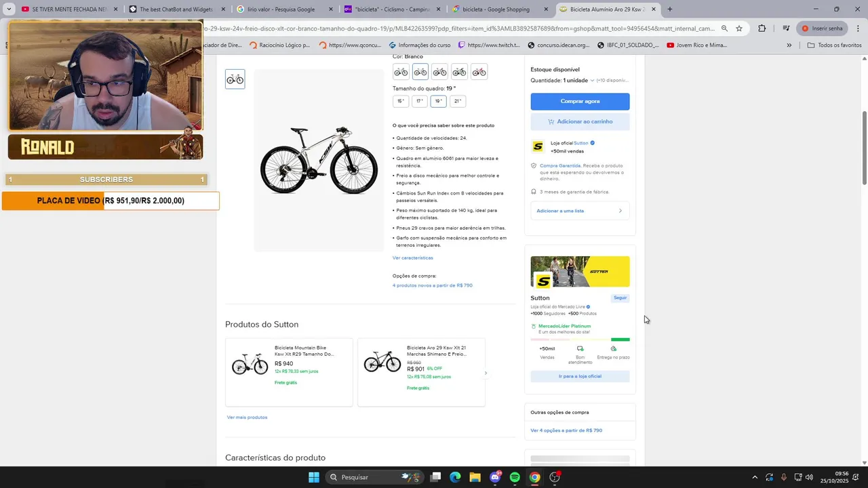Click the Sutton store logo icon
Viewport: 868px width, 488px height.
click(538, 146)
